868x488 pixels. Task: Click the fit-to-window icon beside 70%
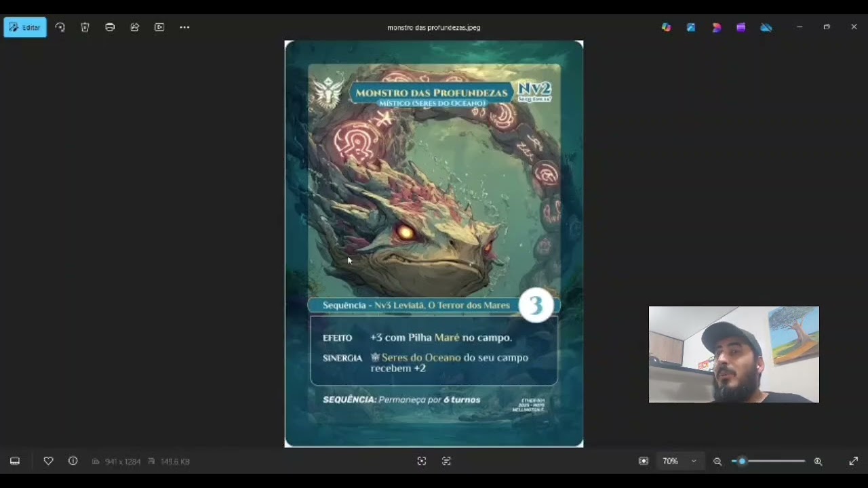tap(644, 461)
